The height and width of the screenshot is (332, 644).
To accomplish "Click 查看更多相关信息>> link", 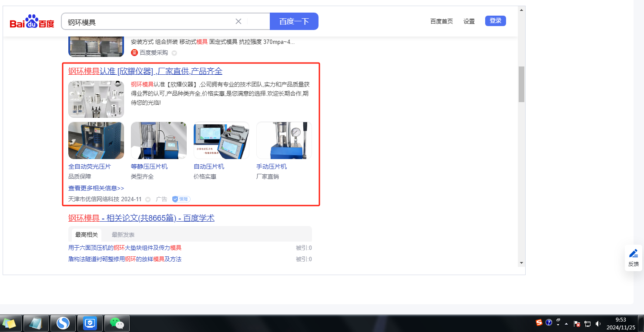I will tap(96, 188).
